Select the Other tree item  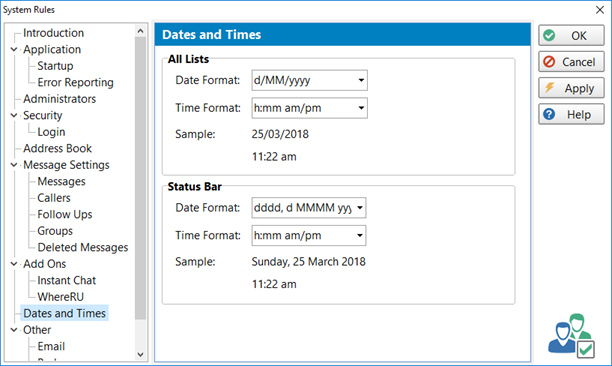pos(37,330)
